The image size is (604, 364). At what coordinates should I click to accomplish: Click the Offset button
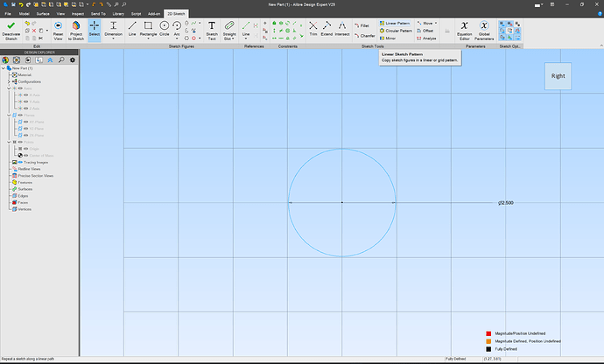(x=425, y=31)
